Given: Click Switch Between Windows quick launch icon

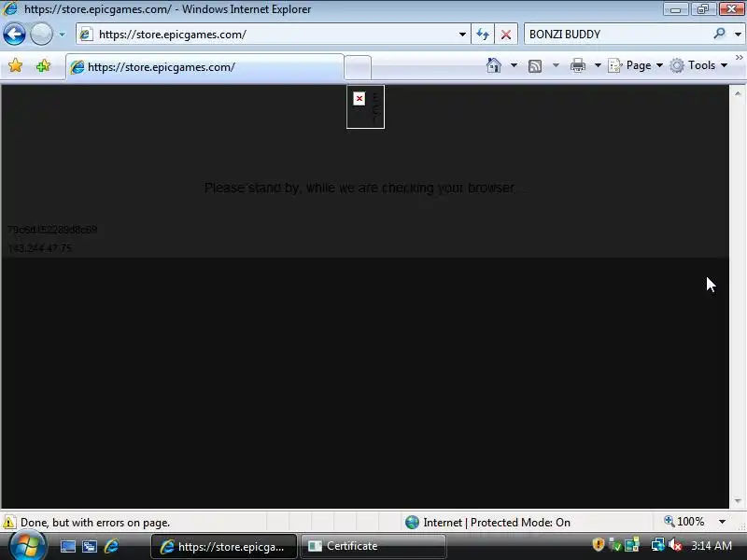Looking at the screenshot, I should [90, 546].
